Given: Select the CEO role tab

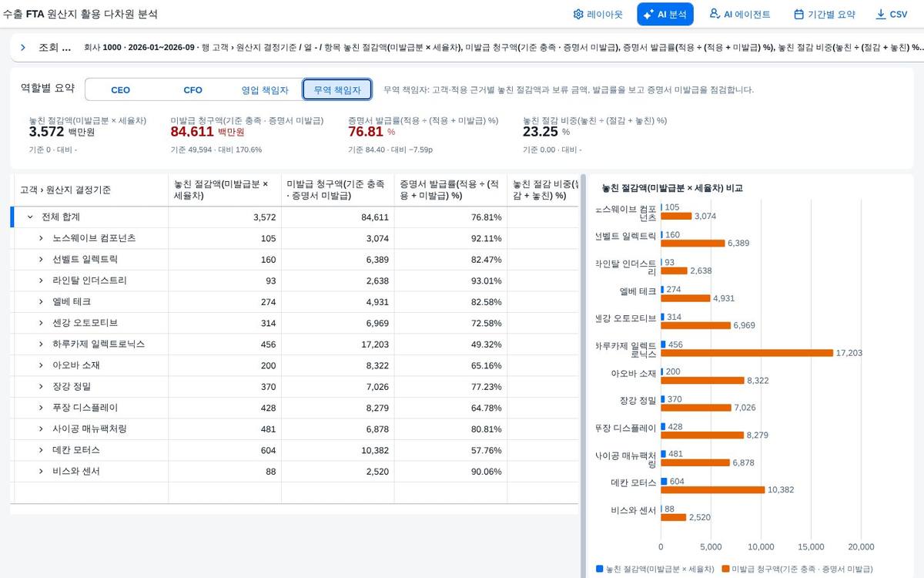Looking at the screenshot, I should (x=120, y=90).
